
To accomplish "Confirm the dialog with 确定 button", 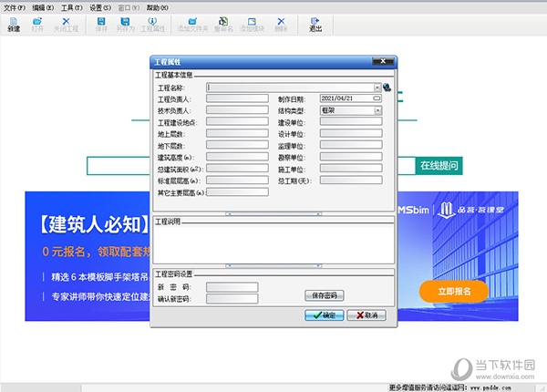I will (324, 315).
